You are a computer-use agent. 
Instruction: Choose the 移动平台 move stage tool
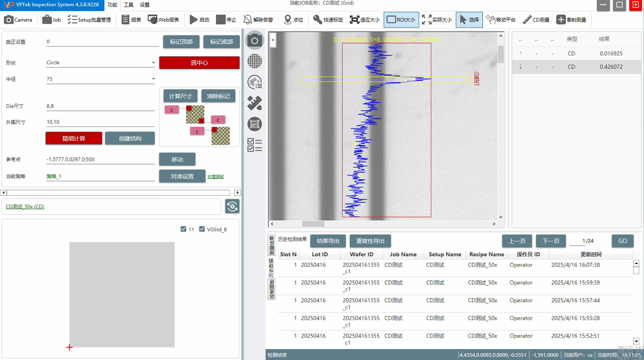pos(501,20)
